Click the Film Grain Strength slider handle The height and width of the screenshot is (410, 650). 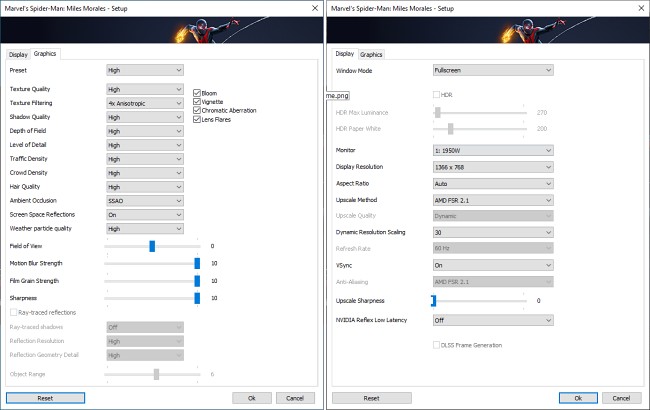pyautogui.click(x=197, y=281)
